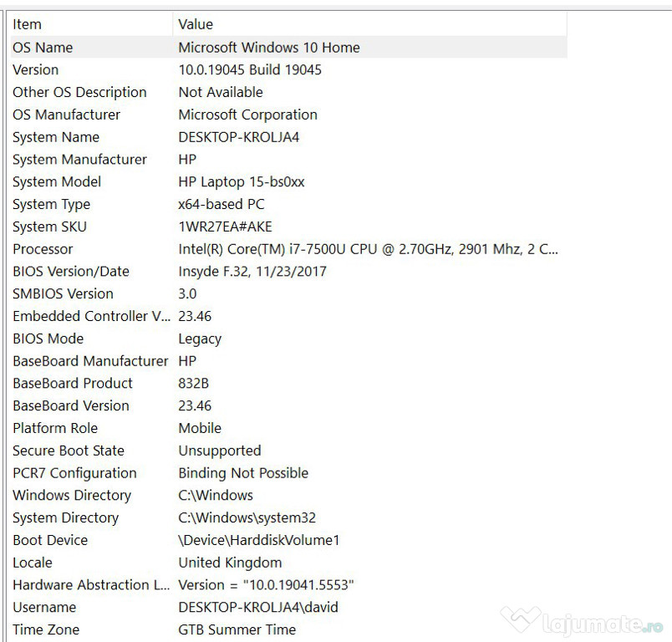Viewport: 672px width, 642px height.
Task: Click the 'HP Laptop 15-bs0xx' value
Action: [242, 181]
